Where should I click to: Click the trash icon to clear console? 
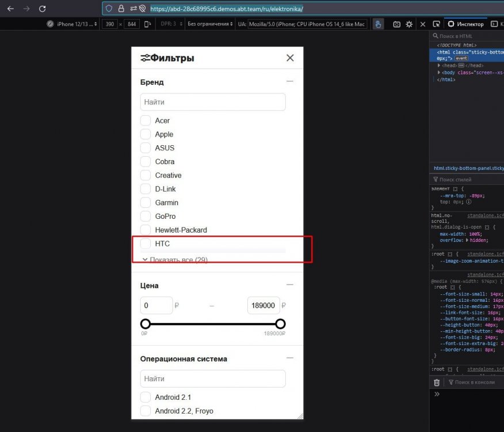(x=437, y=382)
